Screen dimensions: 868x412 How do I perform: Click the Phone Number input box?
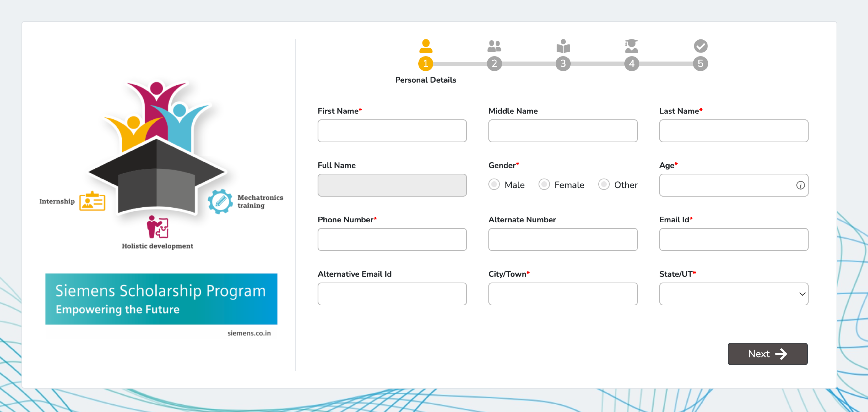tap(392, 239)
